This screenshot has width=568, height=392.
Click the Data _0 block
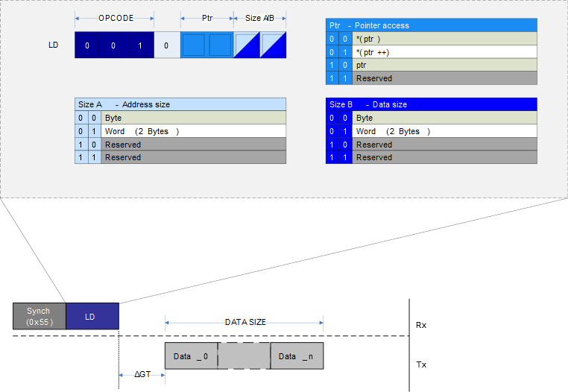[x=191, y=356]
